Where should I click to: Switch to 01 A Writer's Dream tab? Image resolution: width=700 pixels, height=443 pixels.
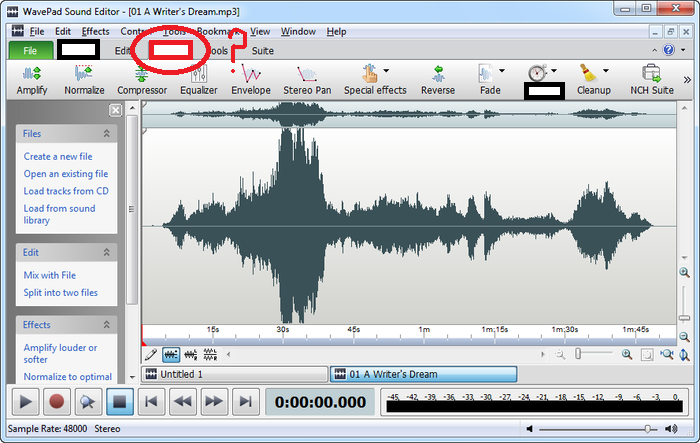tap(424, 374)
